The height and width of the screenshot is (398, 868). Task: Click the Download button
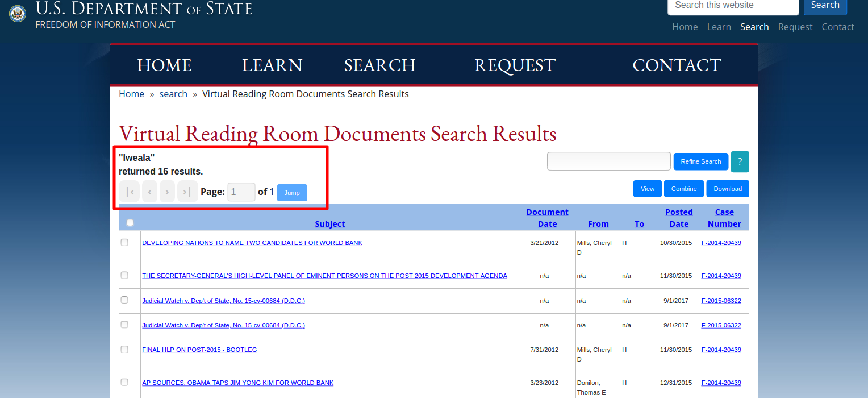(728, 189)
